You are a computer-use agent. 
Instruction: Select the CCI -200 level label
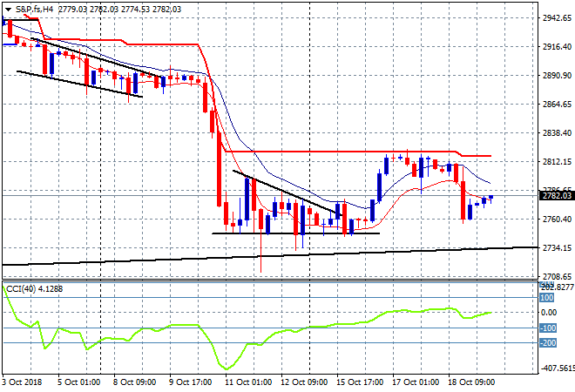(x=548, y=343)
